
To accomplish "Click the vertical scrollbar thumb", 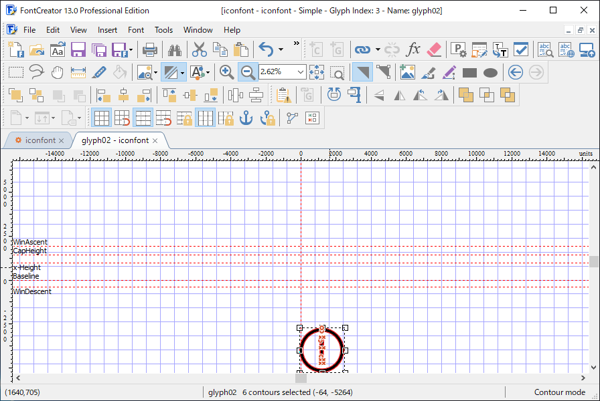I will 593,262.
